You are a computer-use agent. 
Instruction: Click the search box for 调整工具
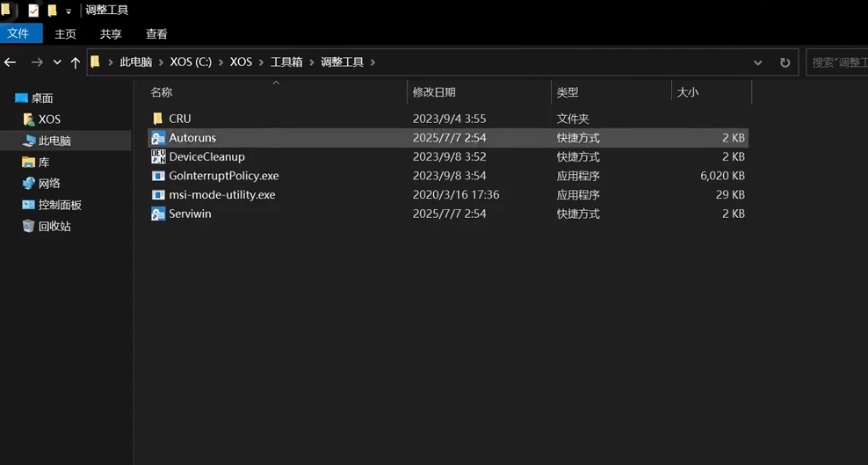(x=837, y=62)
